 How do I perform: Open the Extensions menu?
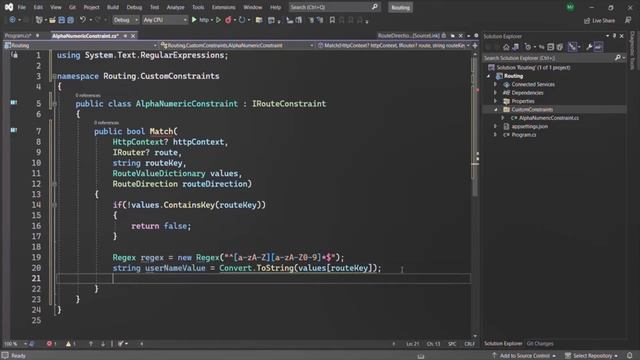coord(223,7)
